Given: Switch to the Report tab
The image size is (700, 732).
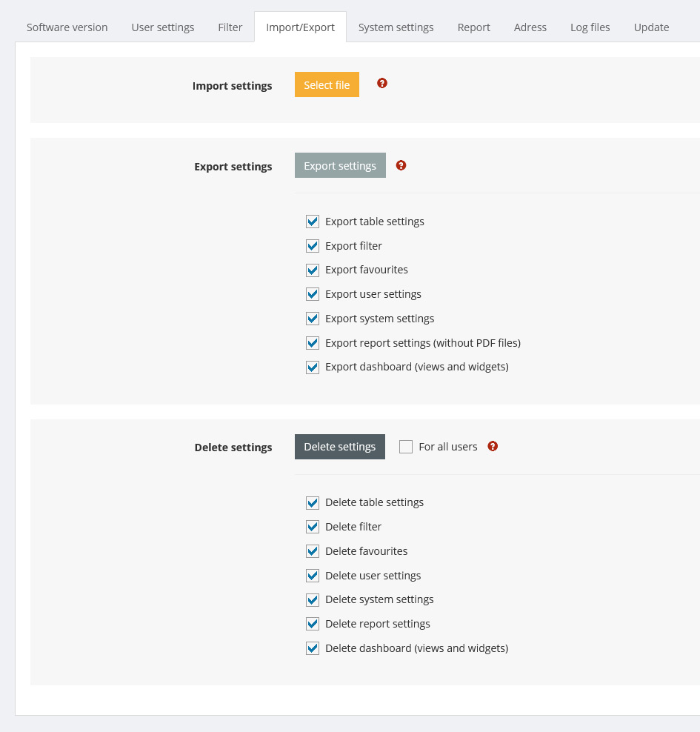Looking at the screenshot, I should coord(473,27).
